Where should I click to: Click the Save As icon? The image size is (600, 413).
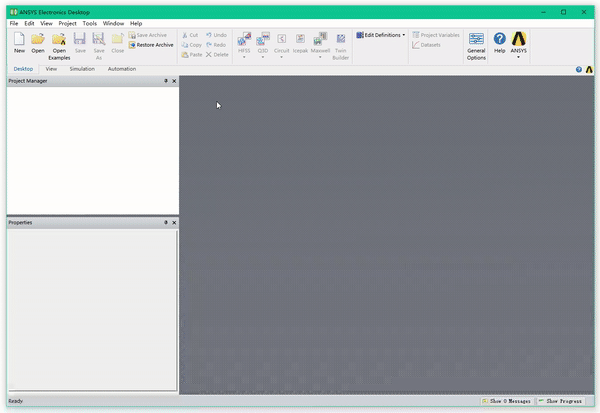point(99,39)
